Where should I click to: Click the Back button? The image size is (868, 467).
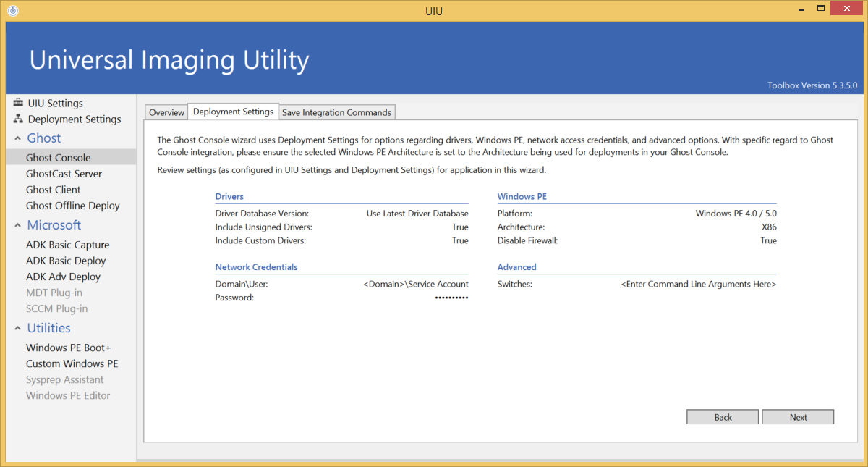point(723,417)
